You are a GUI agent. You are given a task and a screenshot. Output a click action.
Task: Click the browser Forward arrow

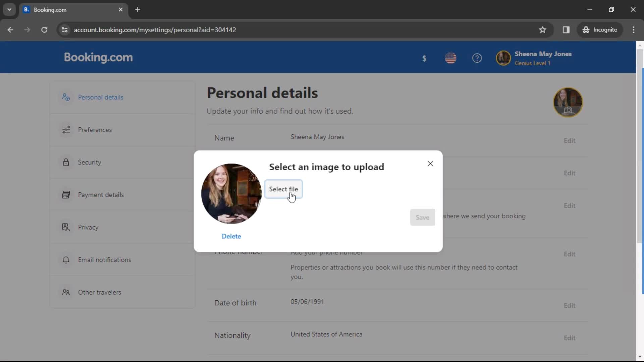click(x=27, y=30)
